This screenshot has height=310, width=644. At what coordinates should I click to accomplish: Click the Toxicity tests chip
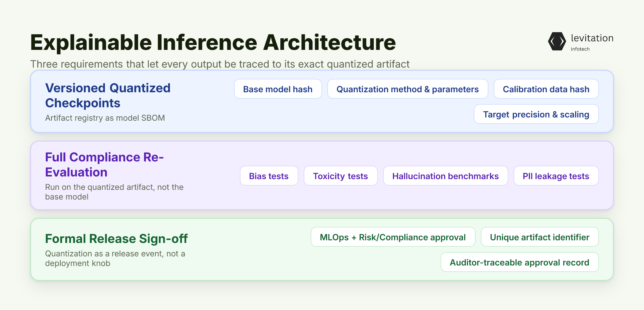341,176
